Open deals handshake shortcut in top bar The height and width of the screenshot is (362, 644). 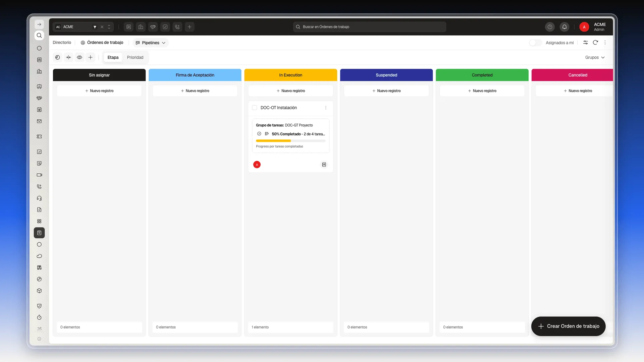pos(153,27)
